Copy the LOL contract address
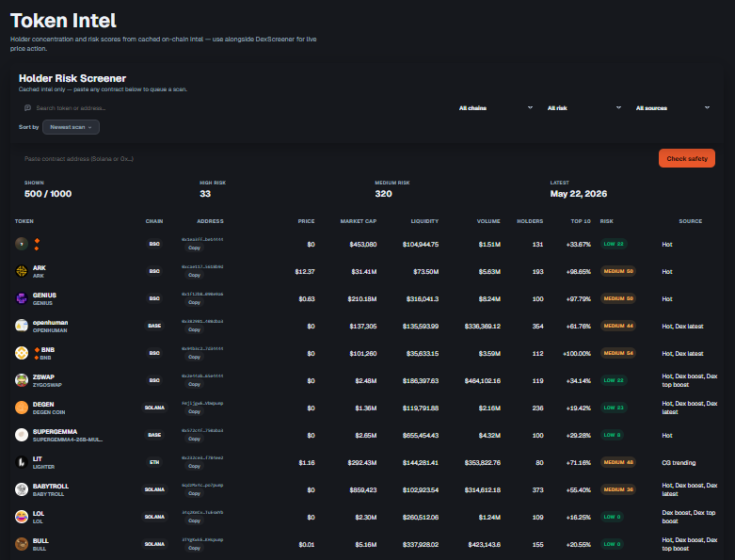735x560 pixels. pyautogui.click(x=195, y=520)
